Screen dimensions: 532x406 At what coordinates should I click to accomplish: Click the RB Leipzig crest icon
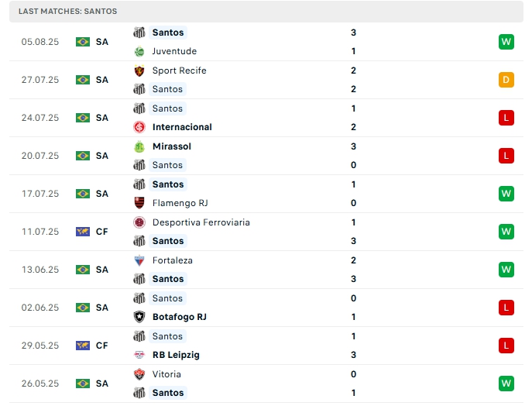tap(139, 355)
